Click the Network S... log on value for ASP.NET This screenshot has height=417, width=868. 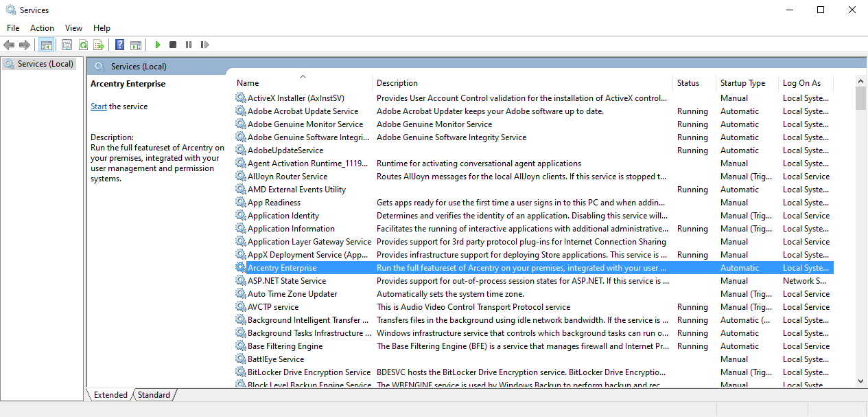[804, 281]
